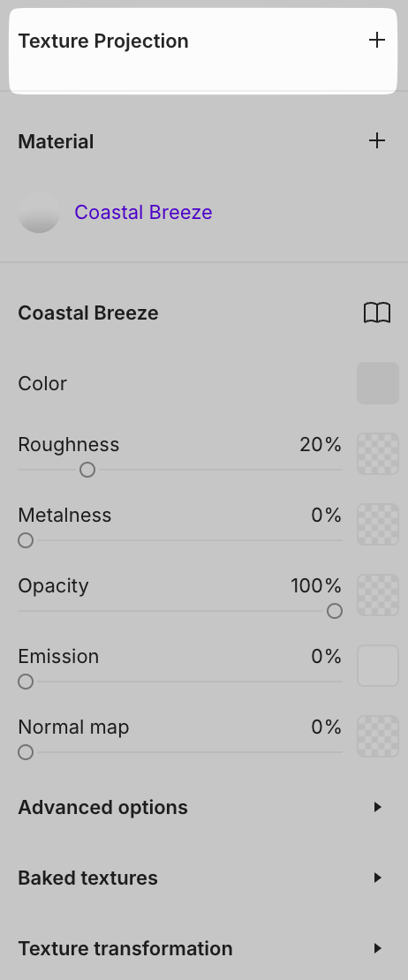This screenshot has height=980, width=408.
Task: Add a new Material with plus icon
Action: pos(377,140)
